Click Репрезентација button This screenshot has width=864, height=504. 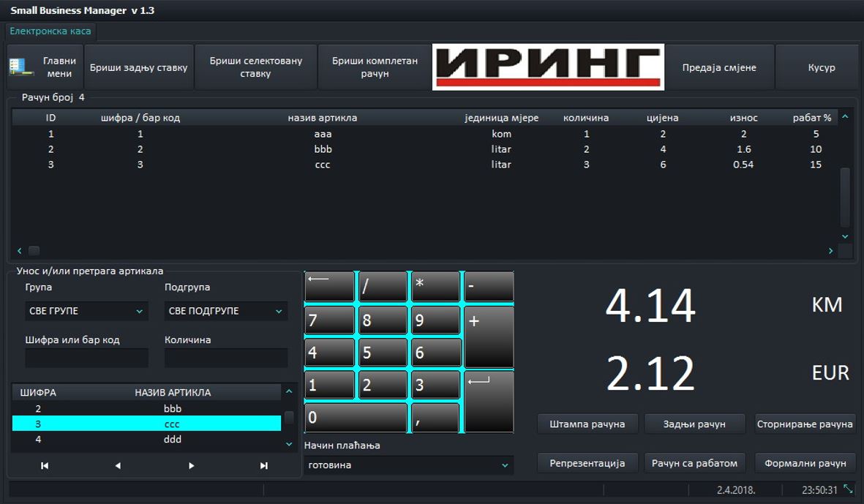pyautogui.click(x=587, y=463)
